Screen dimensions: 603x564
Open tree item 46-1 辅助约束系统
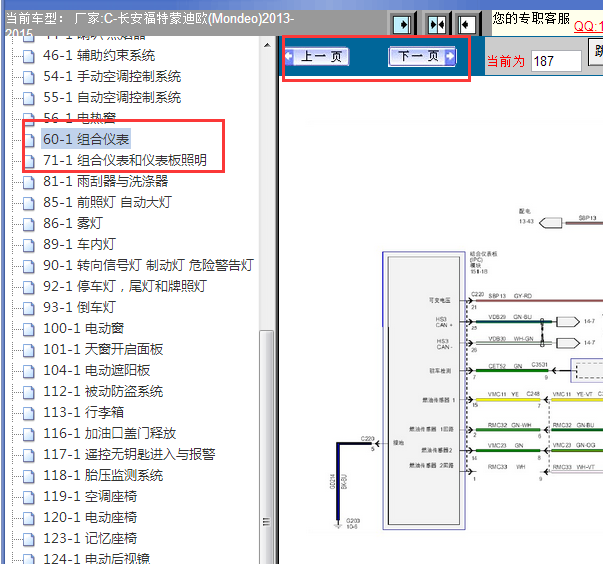[99, 55]
